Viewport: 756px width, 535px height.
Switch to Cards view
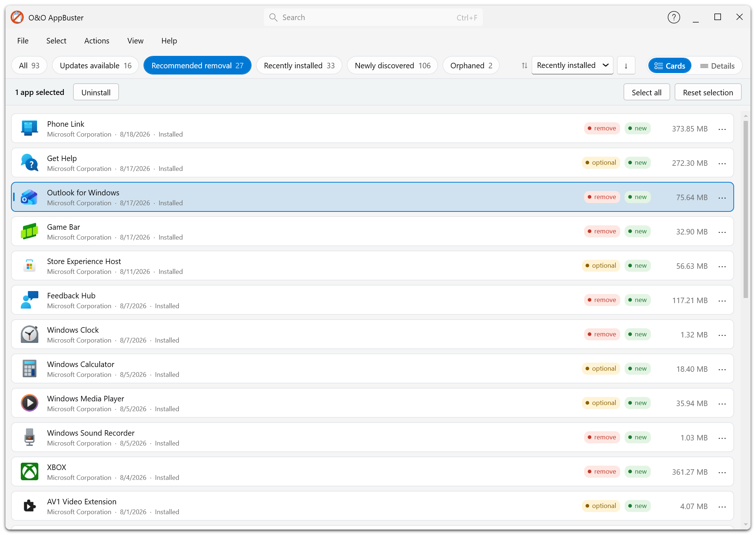coord(670,66)
